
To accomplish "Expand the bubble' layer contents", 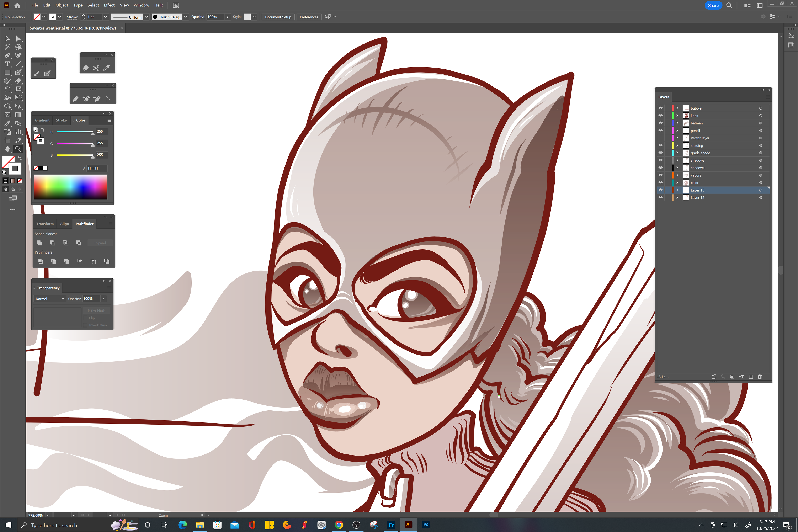I will click(x=677, y=108).
